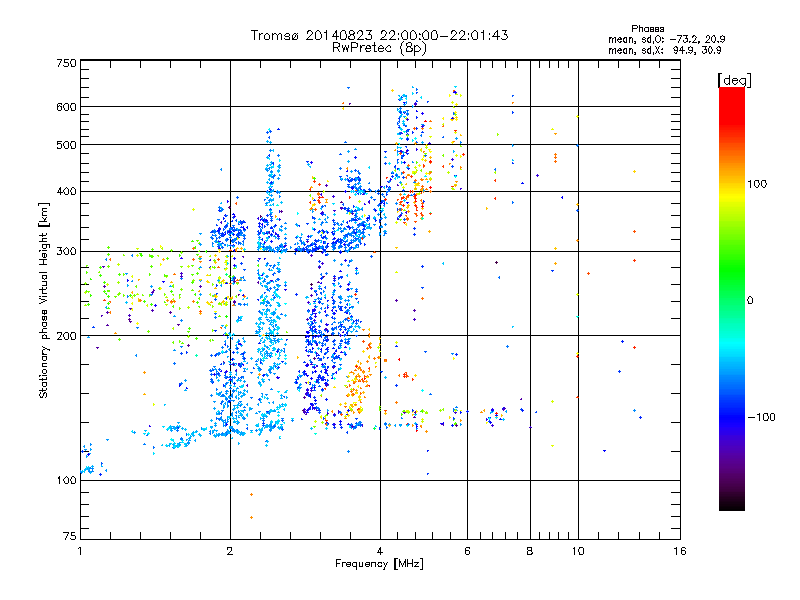Click the '100' label beside the colorbar

(x=757, y=184)
